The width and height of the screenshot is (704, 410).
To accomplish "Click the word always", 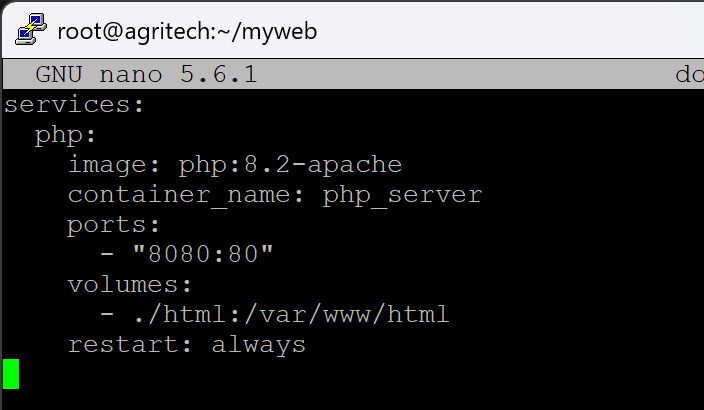I will point(258,345).
